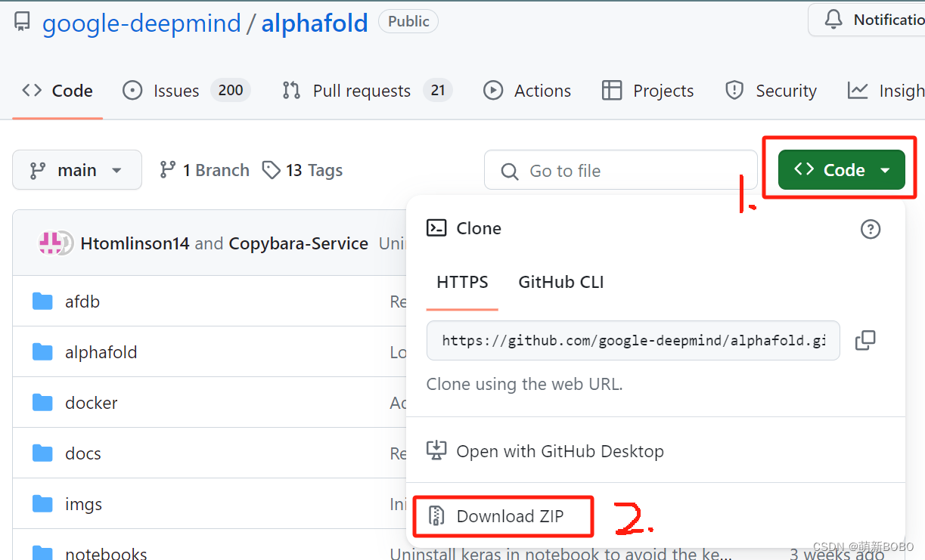
Task: Open the alphafold folder
Action: [x=101, y=352]
